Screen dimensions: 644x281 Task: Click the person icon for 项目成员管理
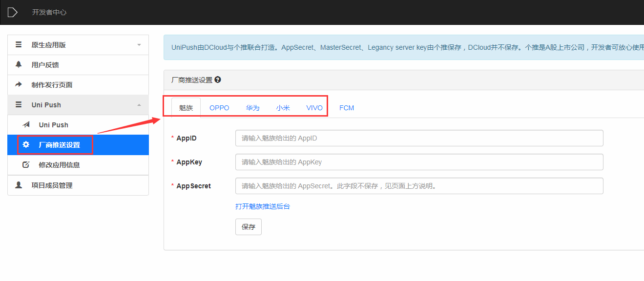[x=19, y=185]
